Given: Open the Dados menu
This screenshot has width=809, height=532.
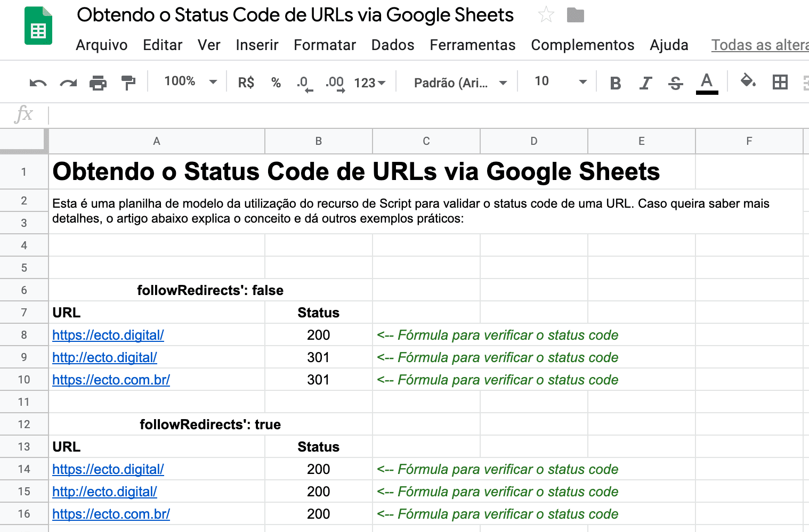Looking at the screenshot, I should (x=393, y=45).
